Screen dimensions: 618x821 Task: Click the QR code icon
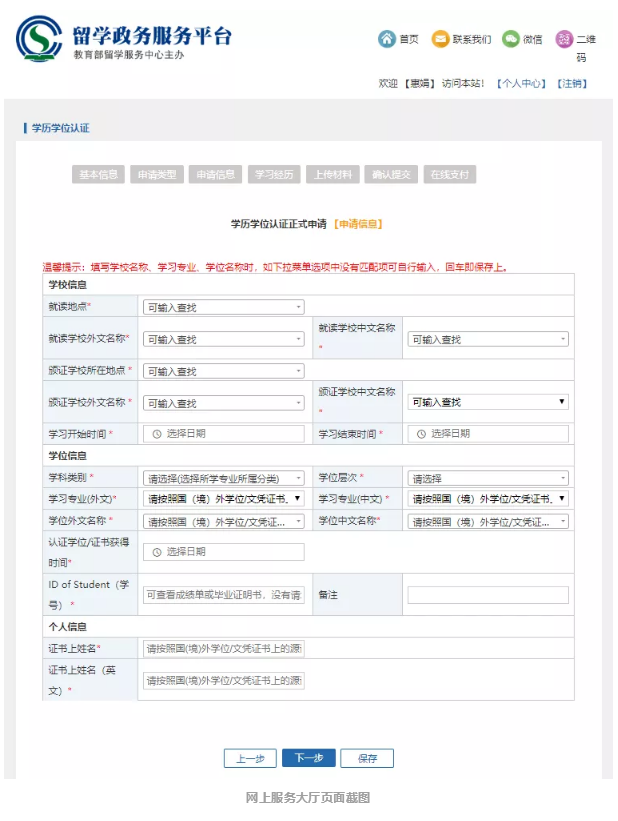pyautogui.click(x=564, y=39)
